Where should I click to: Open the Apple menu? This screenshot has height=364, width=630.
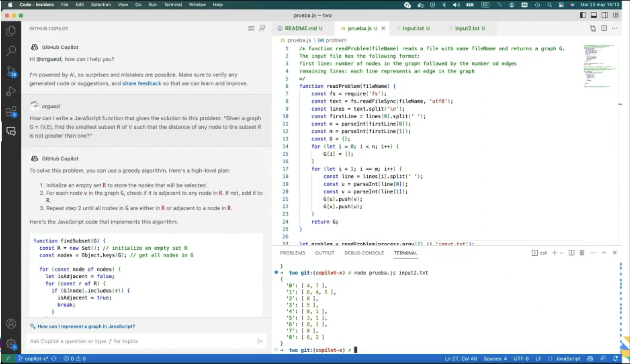tap(10, 5)
